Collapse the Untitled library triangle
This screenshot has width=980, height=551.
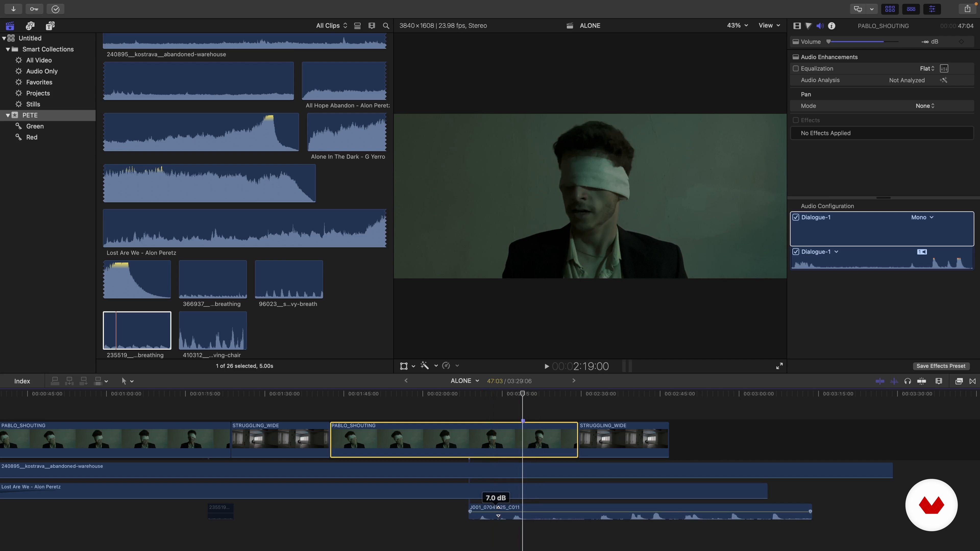pos(4,38)
